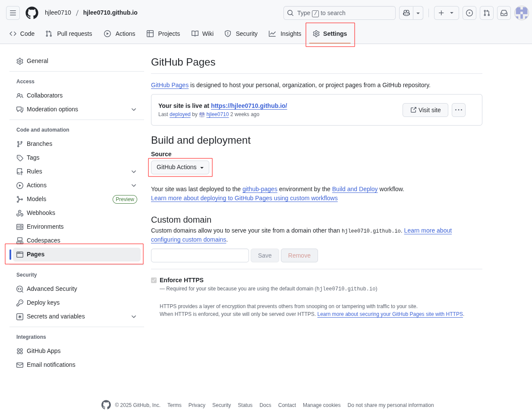
Task: Open the Copilot chat icon
Action: pyautogui.click(x=406, y=13)
